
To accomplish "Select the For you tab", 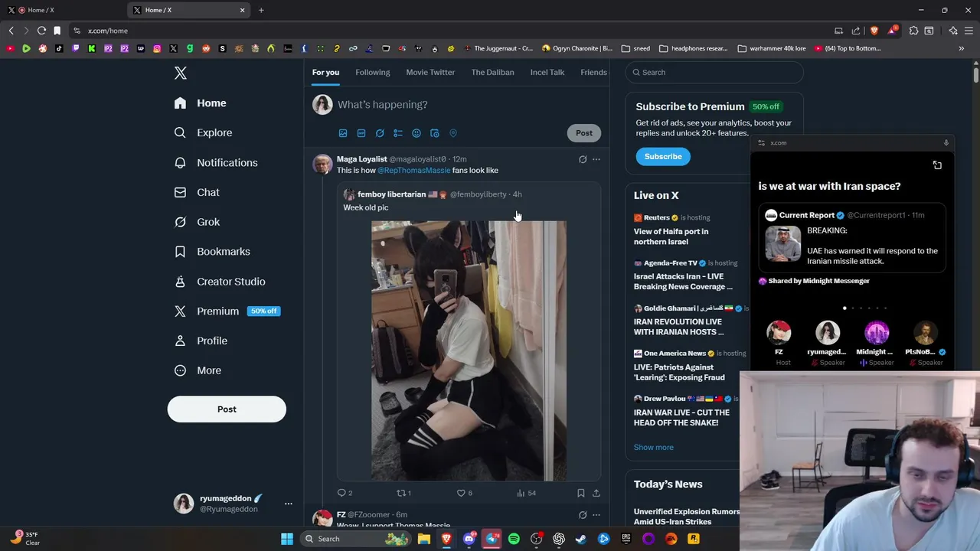I will pyautogui.click(x=325, y=73).
